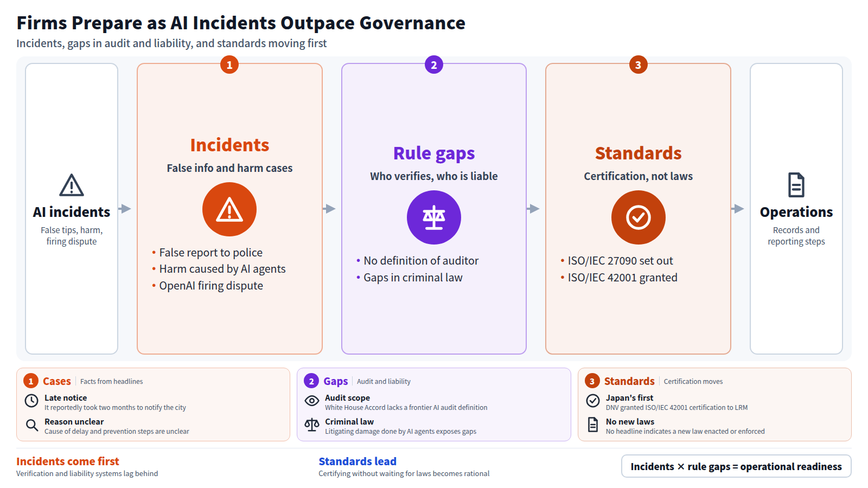Click the Operations document icon
This screenshot has width=868, height=488.
(796, 185)
